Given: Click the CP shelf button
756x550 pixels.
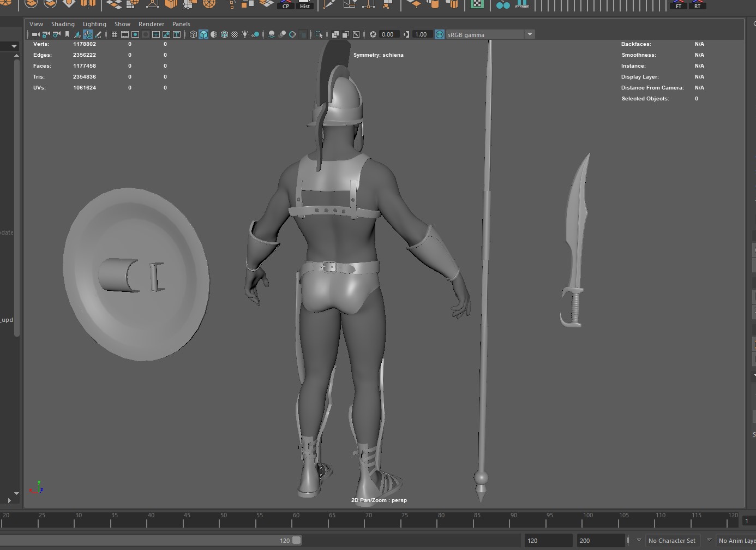Looking at the screenshot, I should click(x=286, y=4).
